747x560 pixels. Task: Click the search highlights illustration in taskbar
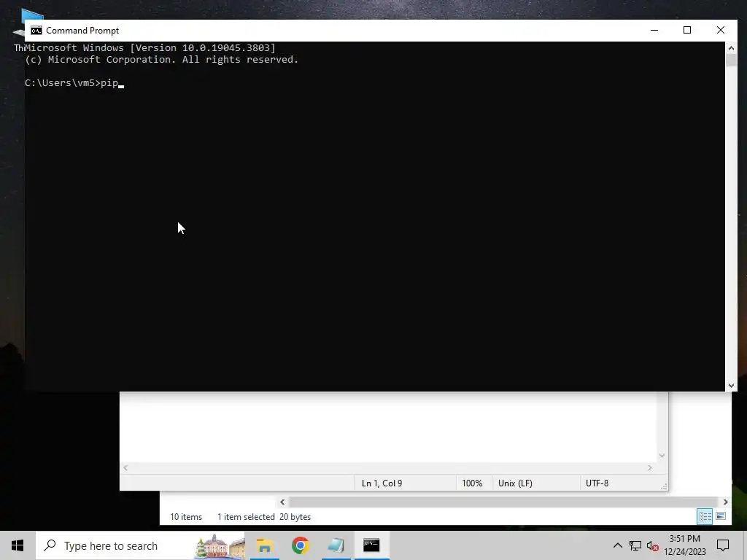220,546
